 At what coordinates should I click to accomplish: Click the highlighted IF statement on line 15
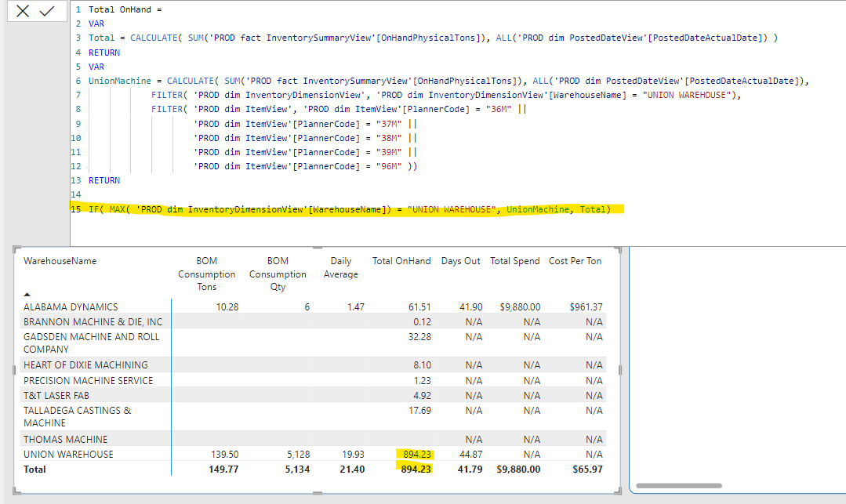[350, 209]
